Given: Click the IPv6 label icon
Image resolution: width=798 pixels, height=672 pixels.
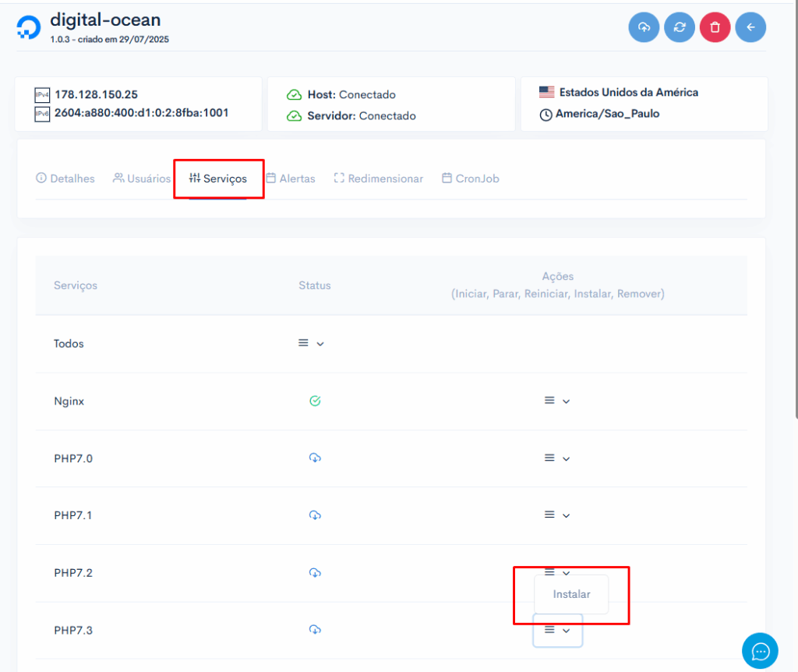Looking at the screenshot, I should pyautogui.click(x=42, y=114).
